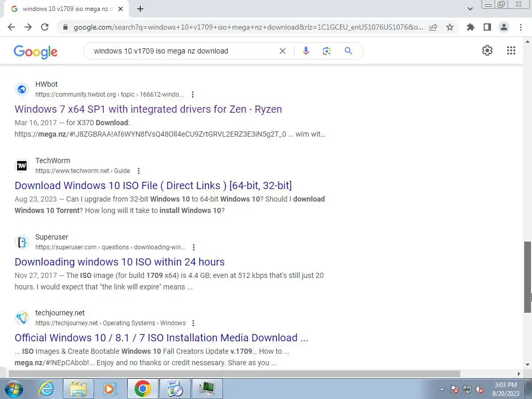This screenshot has width=532, height=399.
Task: Click the techjourney.net site favicon
Action: (22, 318)
